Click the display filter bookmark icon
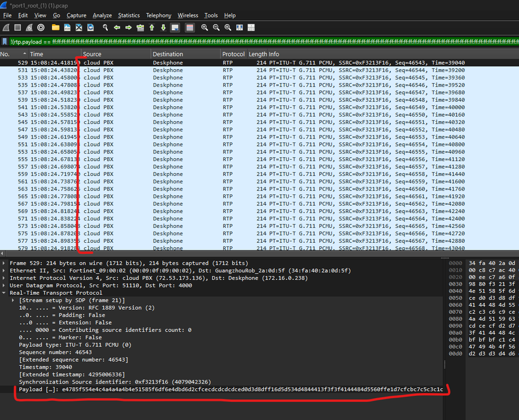This screenshot has width=519, height=420. (x=5, y=42)
